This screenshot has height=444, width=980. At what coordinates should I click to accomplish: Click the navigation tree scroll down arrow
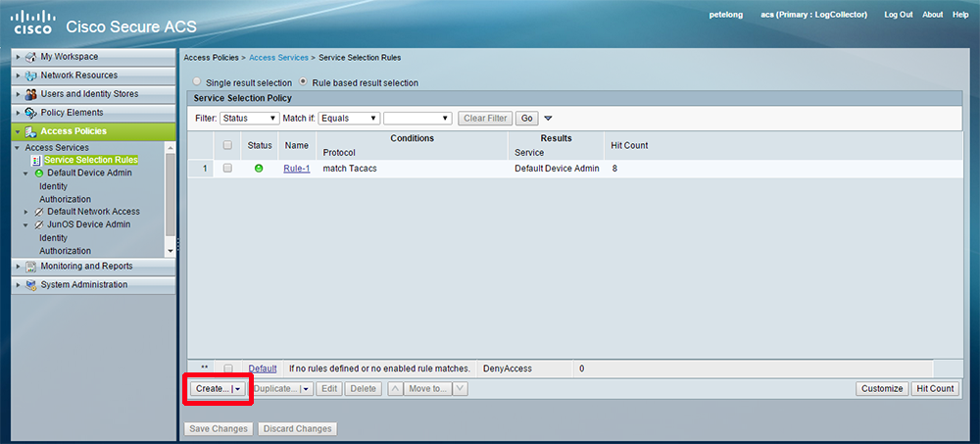pos(171,251)
